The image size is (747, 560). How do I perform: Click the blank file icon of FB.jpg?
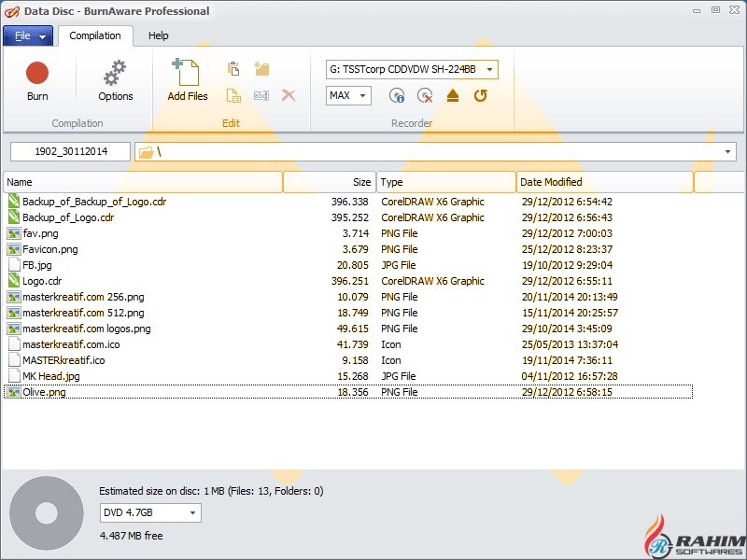pyautogui.click(x=14, y=265)
